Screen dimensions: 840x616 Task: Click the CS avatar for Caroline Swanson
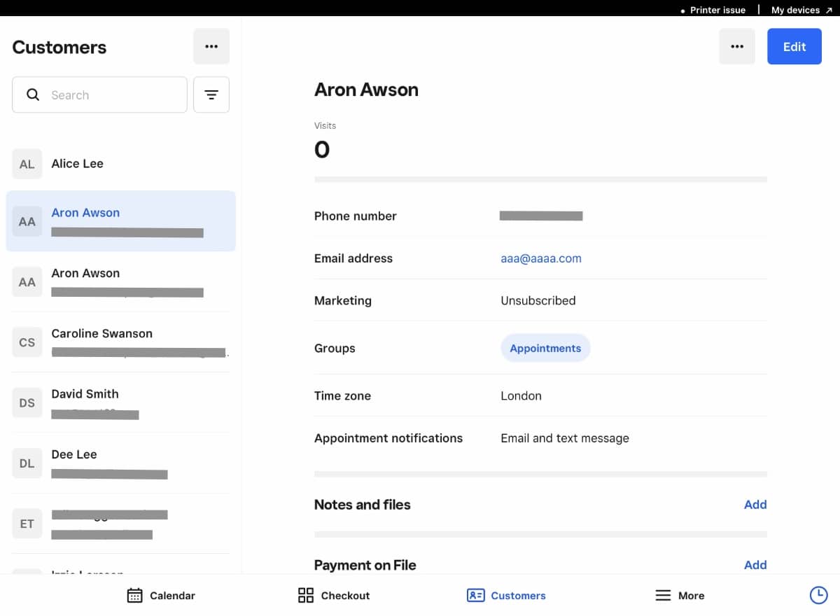27,342
